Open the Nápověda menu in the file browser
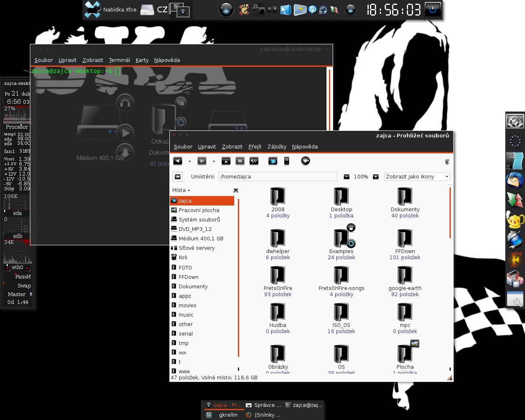 [x=305, y=147]
